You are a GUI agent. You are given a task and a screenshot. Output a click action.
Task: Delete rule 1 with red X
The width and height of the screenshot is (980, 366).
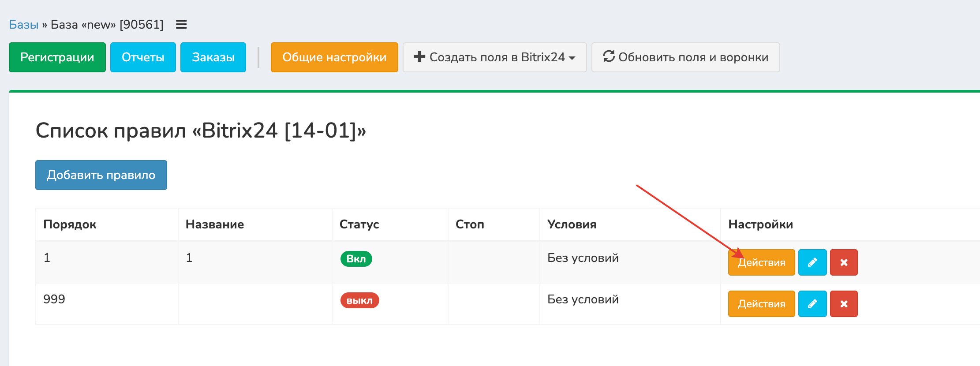(843, 262)
